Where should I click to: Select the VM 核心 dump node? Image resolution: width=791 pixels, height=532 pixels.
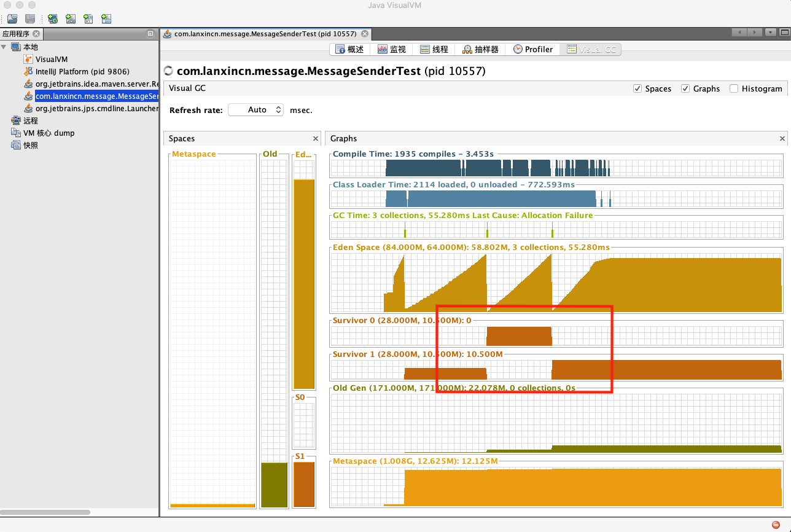coord(49,133)
